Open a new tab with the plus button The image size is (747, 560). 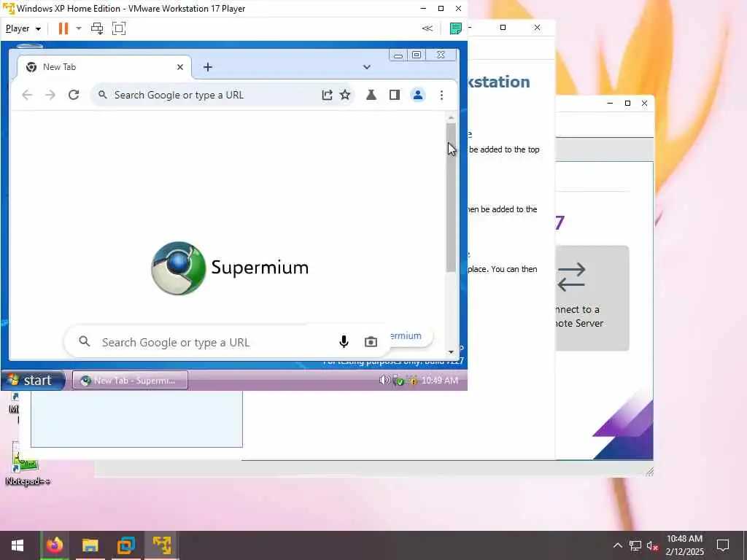208,67
